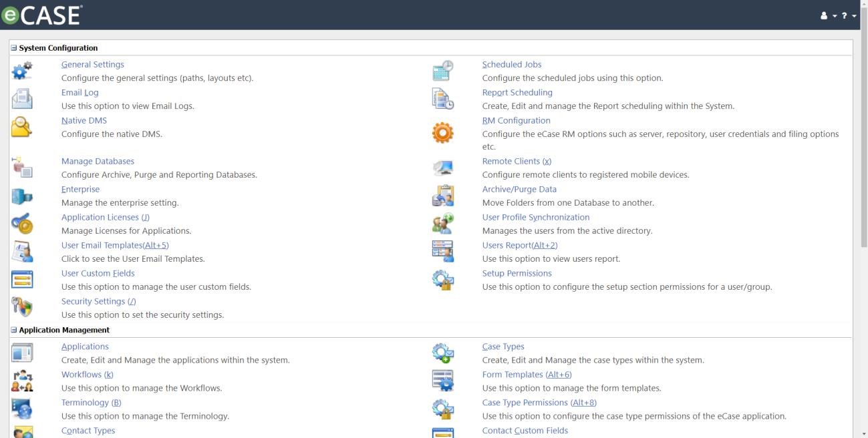Click the RM Configuration orange gear icon

pos(443,134)
